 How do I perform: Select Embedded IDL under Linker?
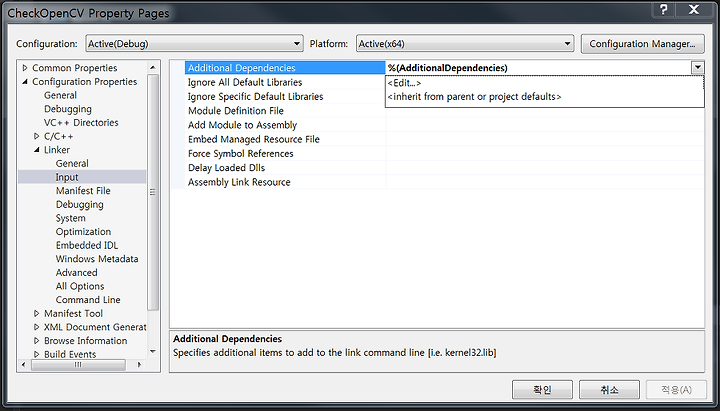tap(87, 245)
